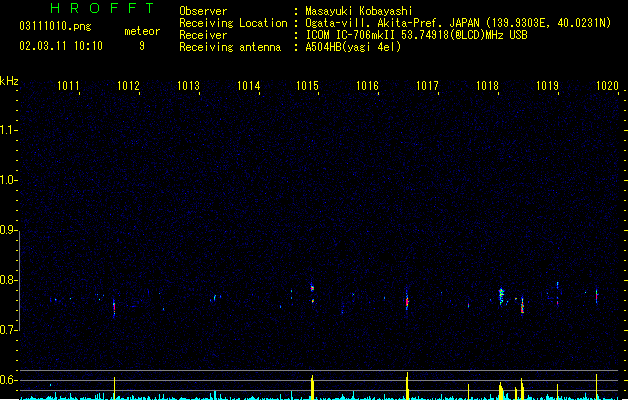Image resolution: width=629 pixels, height=400 pixels.
Task: Click the 1018 time axis label
Action: [x=487, y=86]
